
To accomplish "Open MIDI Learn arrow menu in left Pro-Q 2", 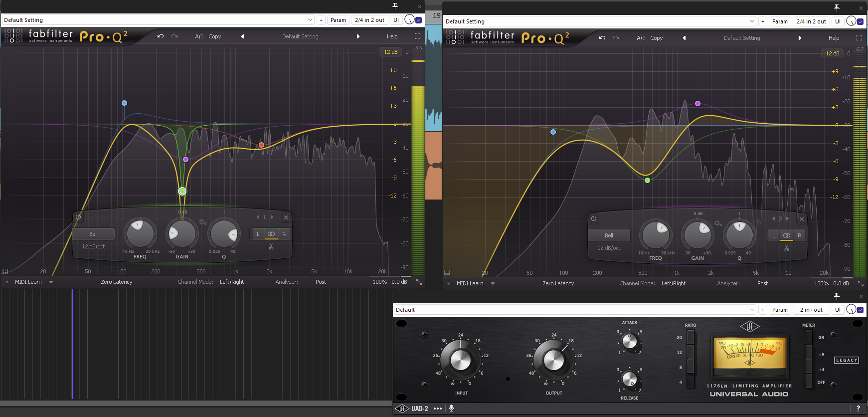I will click(51, 282).
